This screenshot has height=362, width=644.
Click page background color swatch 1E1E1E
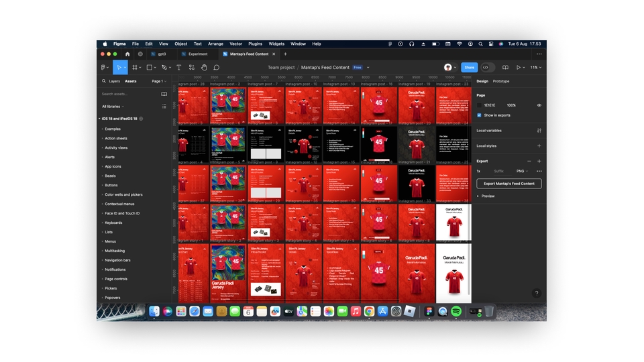click(x=479, y=105)
